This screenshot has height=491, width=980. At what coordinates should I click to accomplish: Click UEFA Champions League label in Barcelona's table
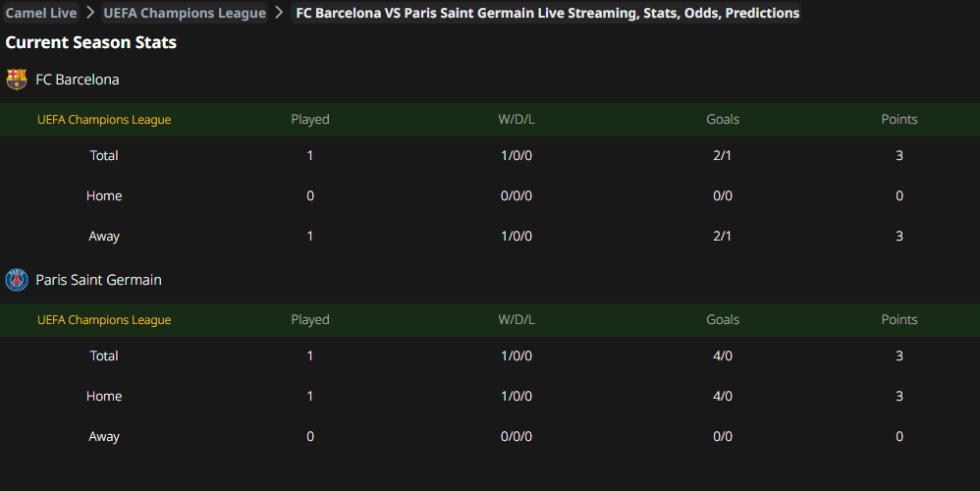[104, 120]
